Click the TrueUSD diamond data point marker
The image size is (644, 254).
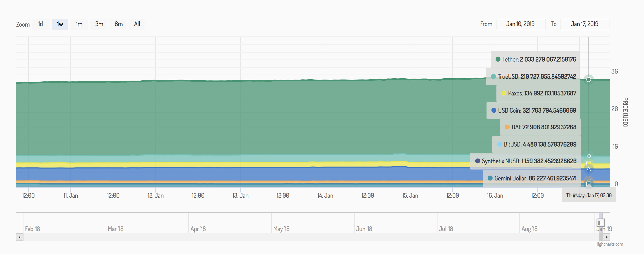tap(589, 156)
